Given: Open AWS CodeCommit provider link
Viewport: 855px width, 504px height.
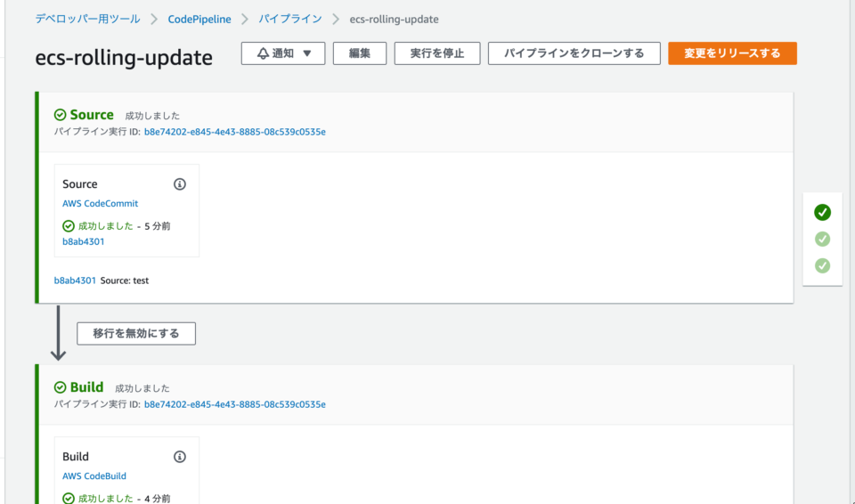Looking at the screenshot, I should coord(100,204).
